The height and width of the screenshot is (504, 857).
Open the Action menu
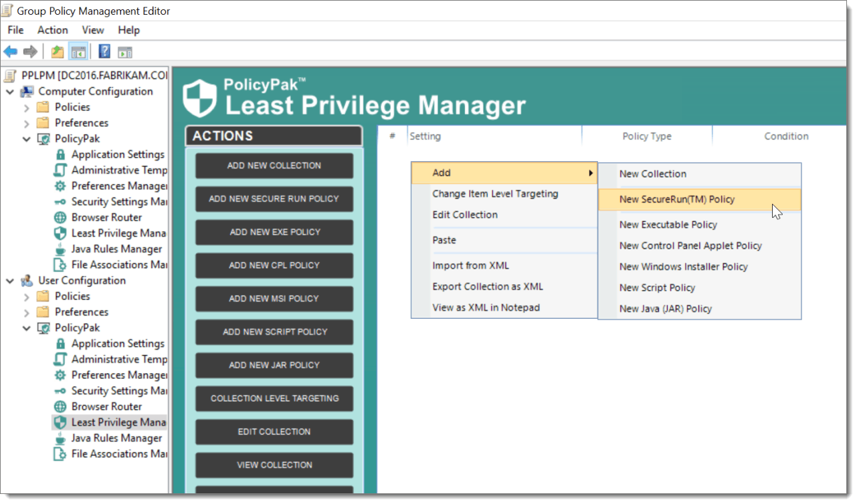tap(52, 30)
